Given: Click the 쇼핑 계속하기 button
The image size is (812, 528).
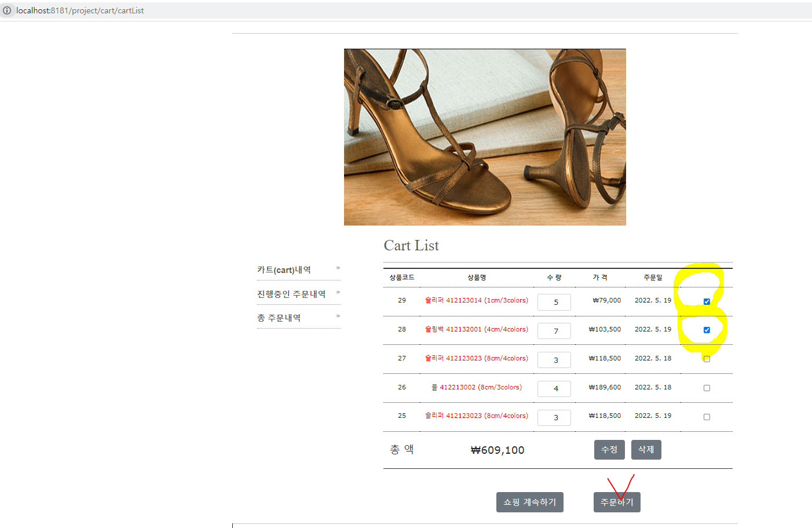Looking at the screenshot, I should point(529,502).
